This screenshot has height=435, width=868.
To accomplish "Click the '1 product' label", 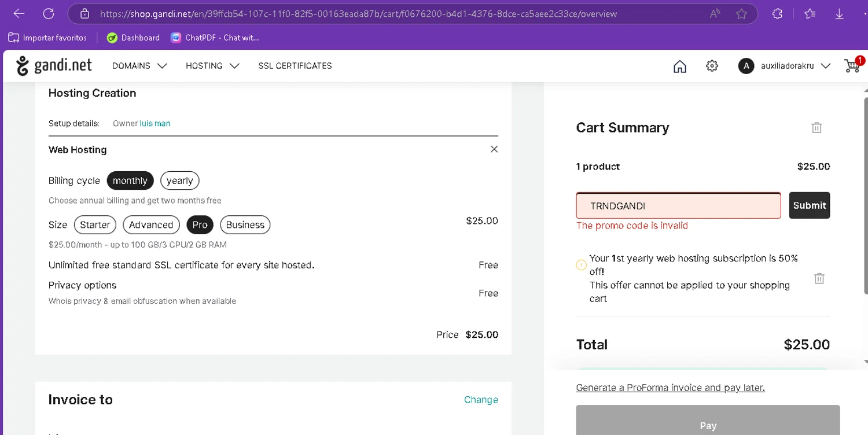I will coord(598,167).
